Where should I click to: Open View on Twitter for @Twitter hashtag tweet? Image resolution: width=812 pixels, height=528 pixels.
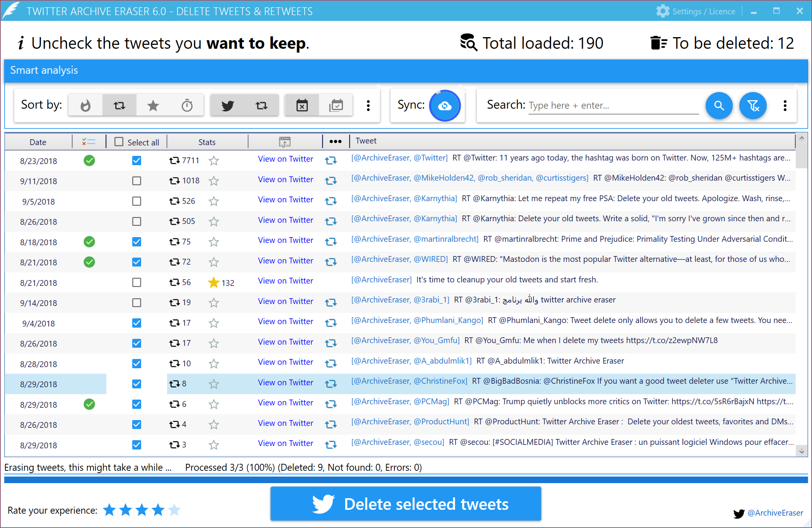[285, 159]
